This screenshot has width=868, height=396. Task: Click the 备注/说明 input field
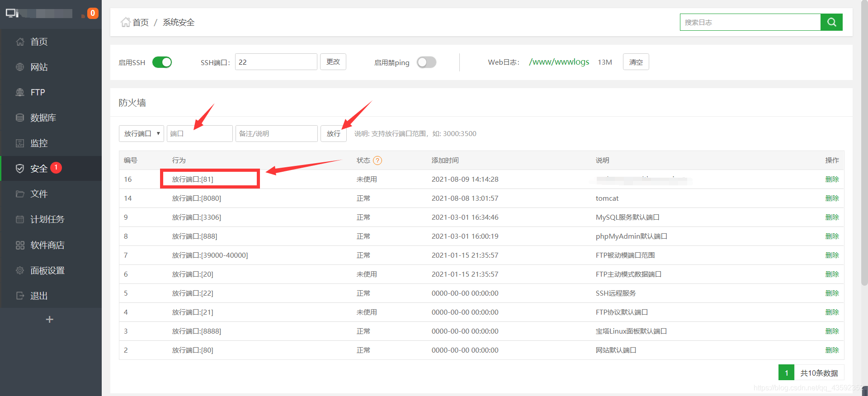276,133
